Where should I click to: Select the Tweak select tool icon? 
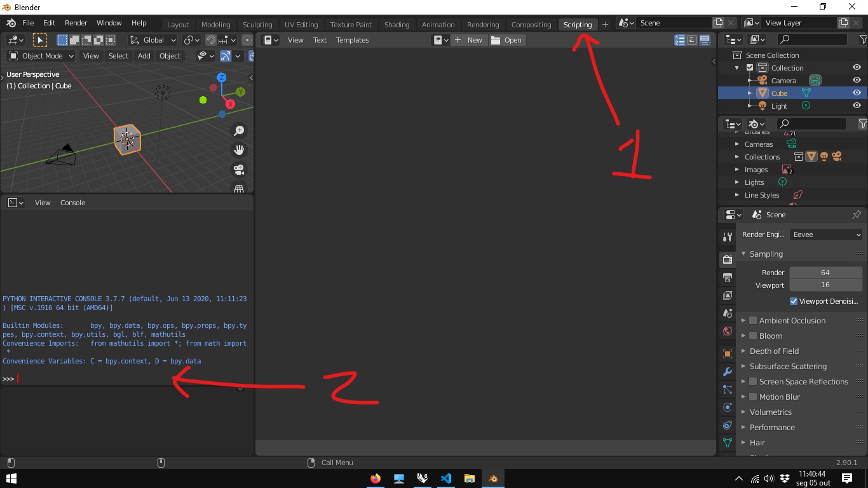[39, 40]
